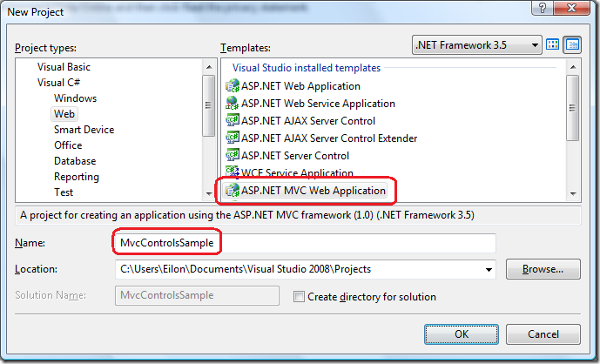Image resolution: width=600 pixels, height=364 pixels.
Task: Click the ASP.NET MVC Web Application icon
Action: [233, 190]
